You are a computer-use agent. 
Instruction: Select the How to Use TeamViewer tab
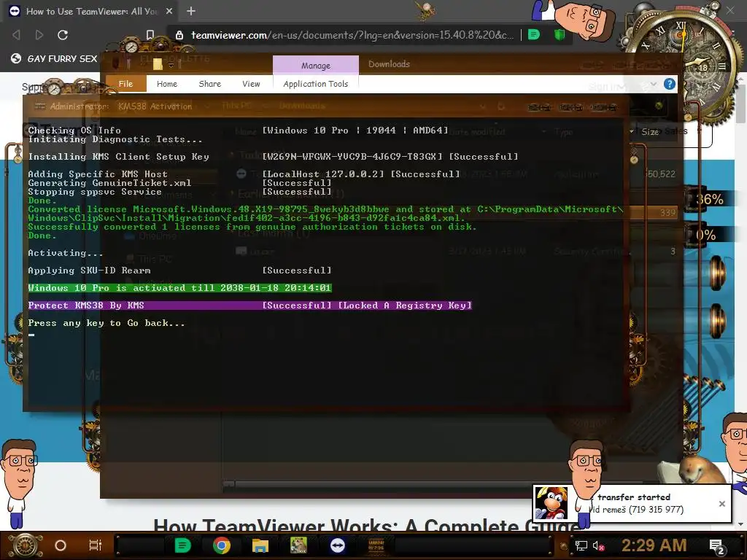(x=90, y=11)
